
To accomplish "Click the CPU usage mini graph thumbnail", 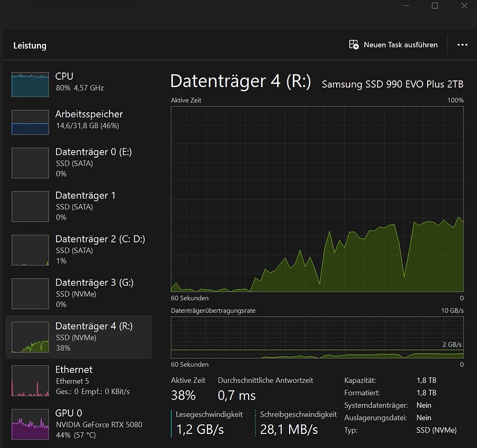I will tap(30, 84).
